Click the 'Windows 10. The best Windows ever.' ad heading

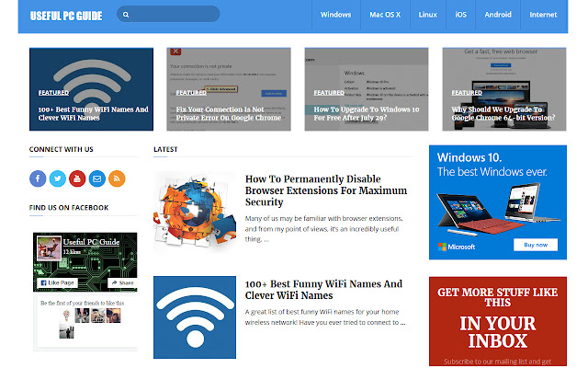coord(492,165)
